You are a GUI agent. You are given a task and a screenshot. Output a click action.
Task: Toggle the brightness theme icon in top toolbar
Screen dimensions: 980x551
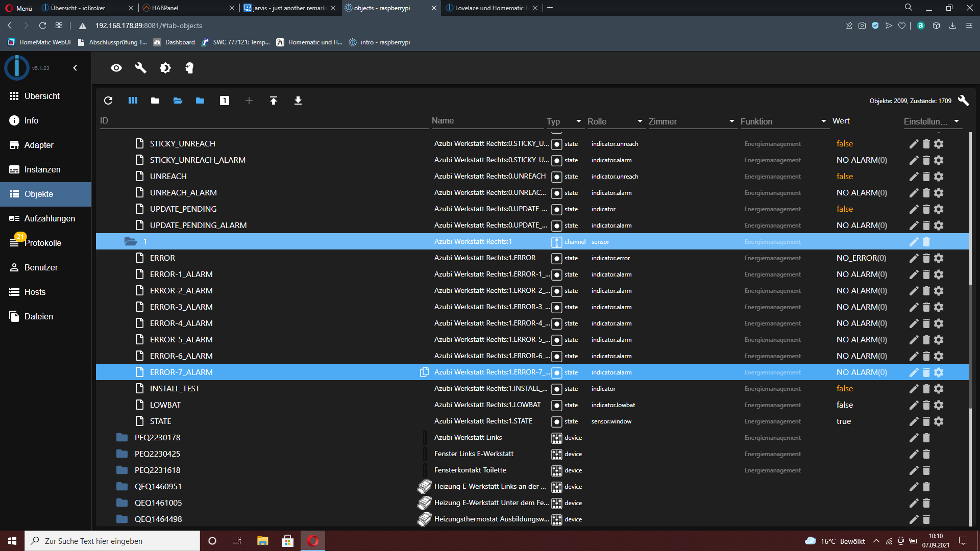click(x=165, y=68)
